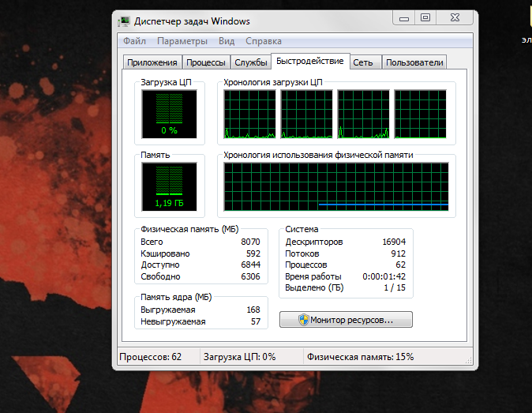Switch to the Пользователи tab
This screenshot has width=532, height=413.
414,62
